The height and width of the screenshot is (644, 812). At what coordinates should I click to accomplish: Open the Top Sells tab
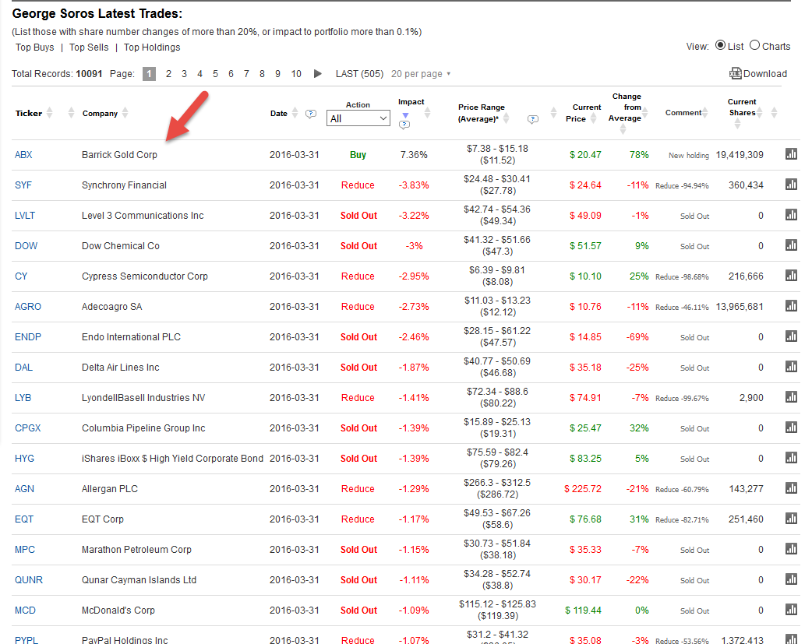pos(89,47)
